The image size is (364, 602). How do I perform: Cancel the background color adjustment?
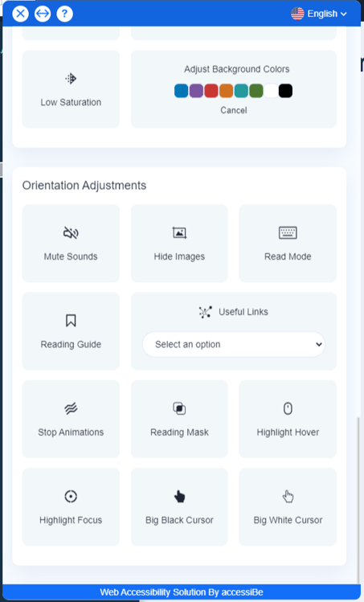click(234, 110)
